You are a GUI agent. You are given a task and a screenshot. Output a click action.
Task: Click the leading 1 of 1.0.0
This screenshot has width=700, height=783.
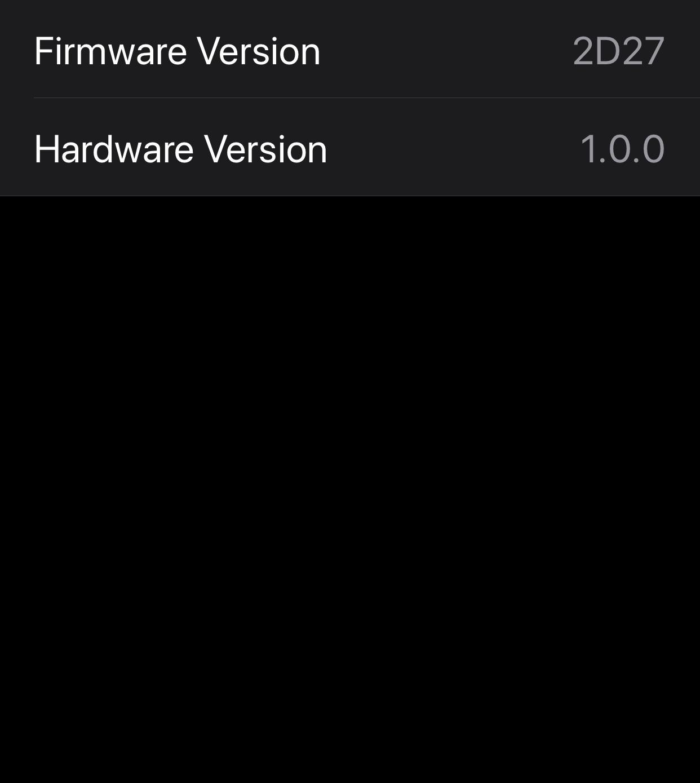588,149
